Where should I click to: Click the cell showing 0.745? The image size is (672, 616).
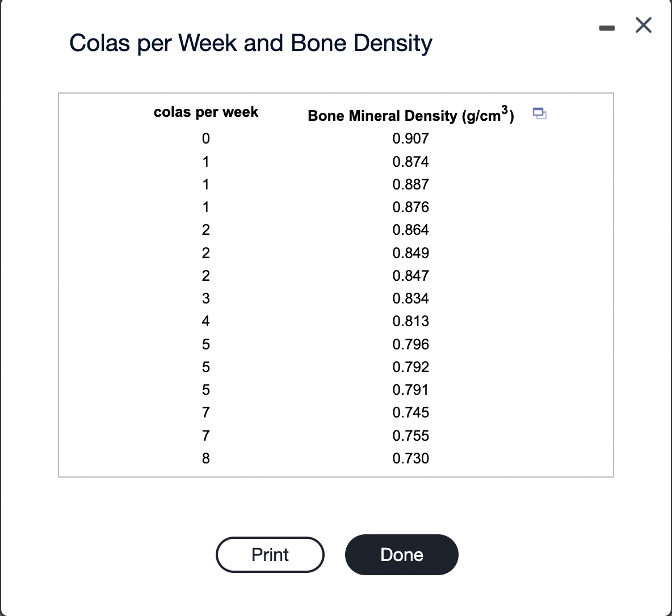[411, 412]
